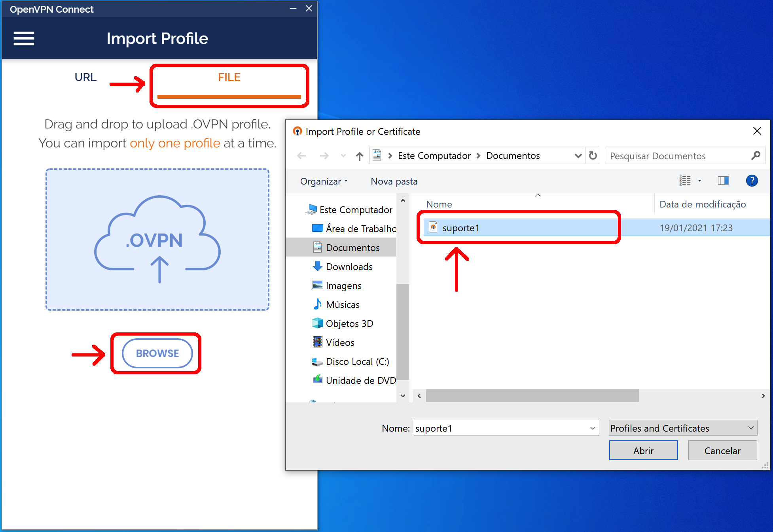Click Este Computador in the address bar
Image resolution: width=773 pixels, height=532 pixels.
point(434,156)
